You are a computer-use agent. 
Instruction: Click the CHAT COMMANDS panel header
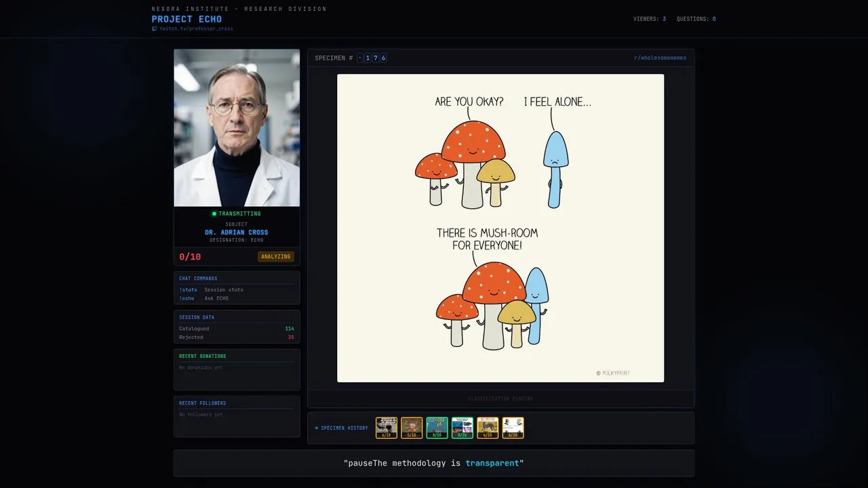tap(198, 279)
